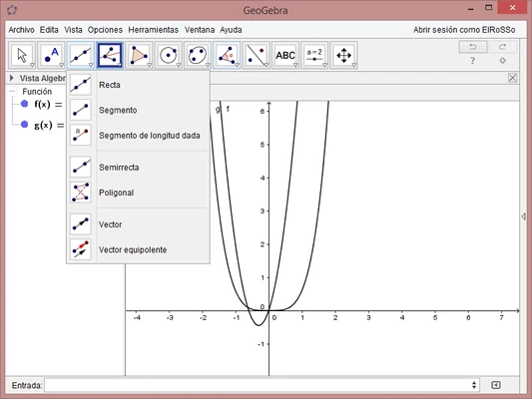Screen dimensions: 532x399
Task: Select the Move Graphics View tool
Action: pyautogui.click(x=343, y=55)
